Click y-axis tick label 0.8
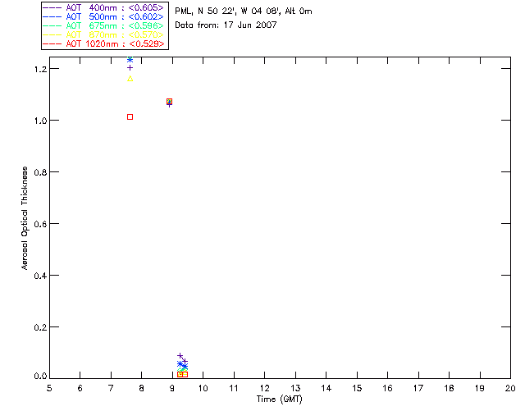Viewport: 525px width, 420px height. tap(40, 172)
